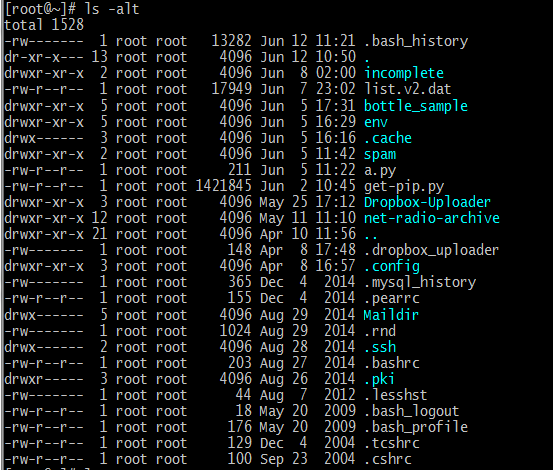Click the 1421845 file size value
This screenshot has height=470, width=553.
224,186
